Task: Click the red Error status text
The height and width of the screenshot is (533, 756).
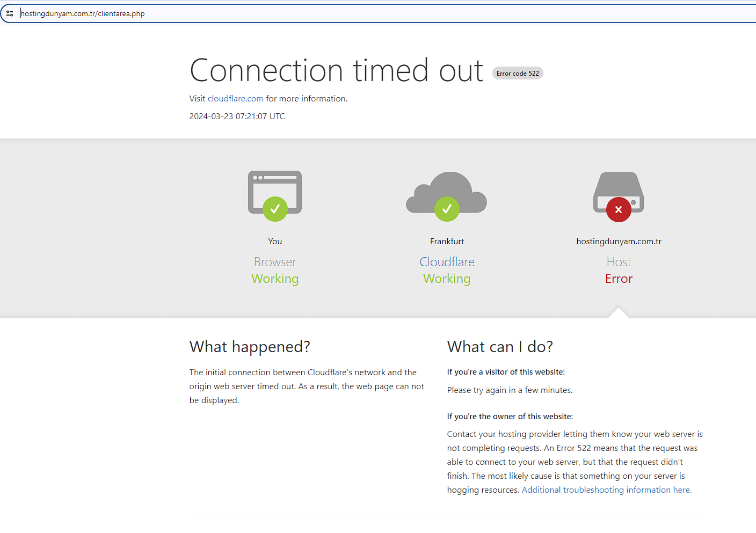Action: [619, 279]
